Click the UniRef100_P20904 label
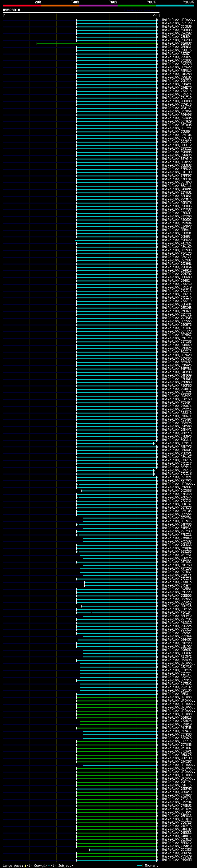This screenshot has height=868, width=197. (177, 633)
